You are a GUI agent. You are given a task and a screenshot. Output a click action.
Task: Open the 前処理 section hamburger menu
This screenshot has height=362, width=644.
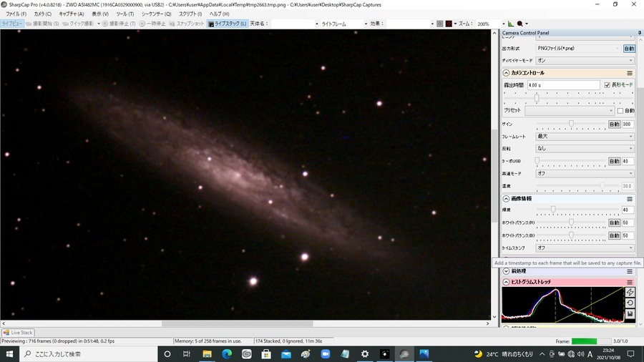click(x=629, y=271)
